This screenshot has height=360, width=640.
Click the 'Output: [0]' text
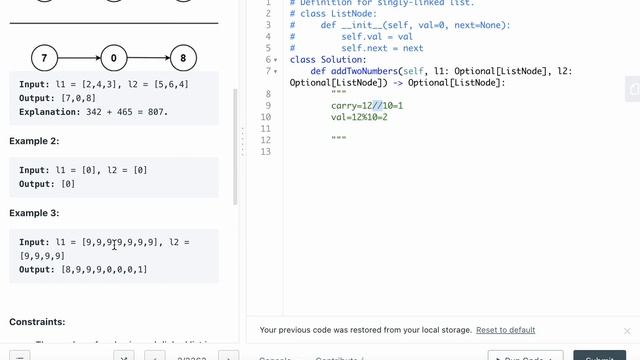pyautogui.click(x=47, y=184)
